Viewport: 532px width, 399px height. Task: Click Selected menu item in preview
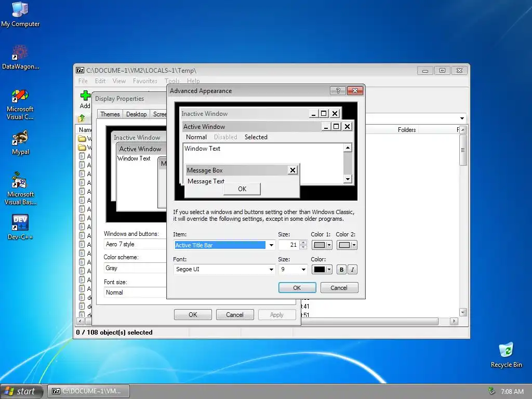(256, 137)
